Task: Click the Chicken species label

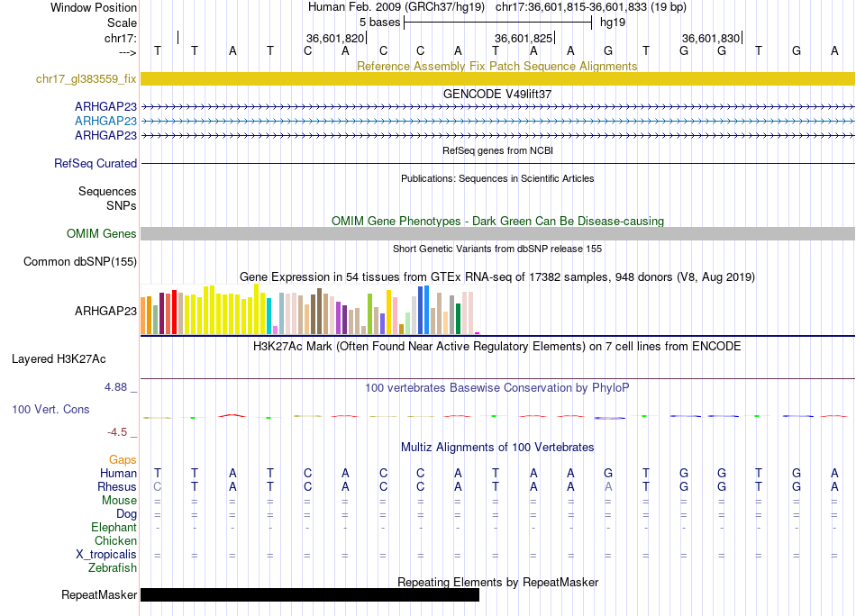Action: (x=115, y=540)
